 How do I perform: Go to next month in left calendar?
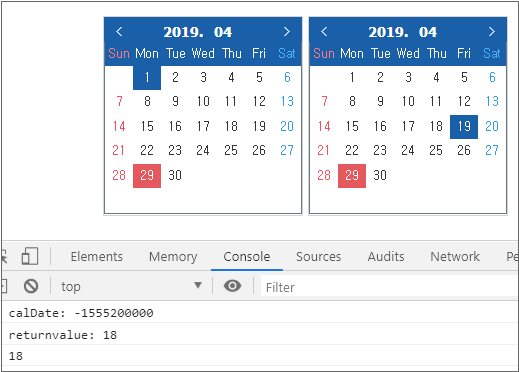tap(287, 32)
